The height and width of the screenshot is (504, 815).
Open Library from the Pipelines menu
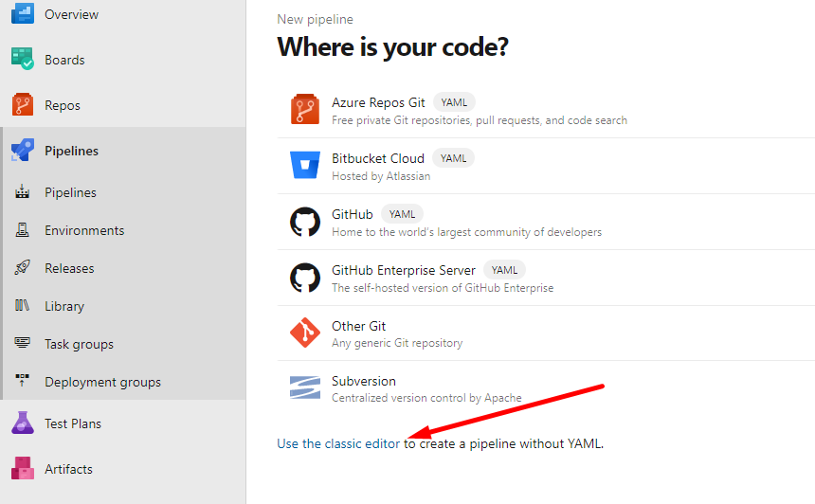click(x=64, y=306)
